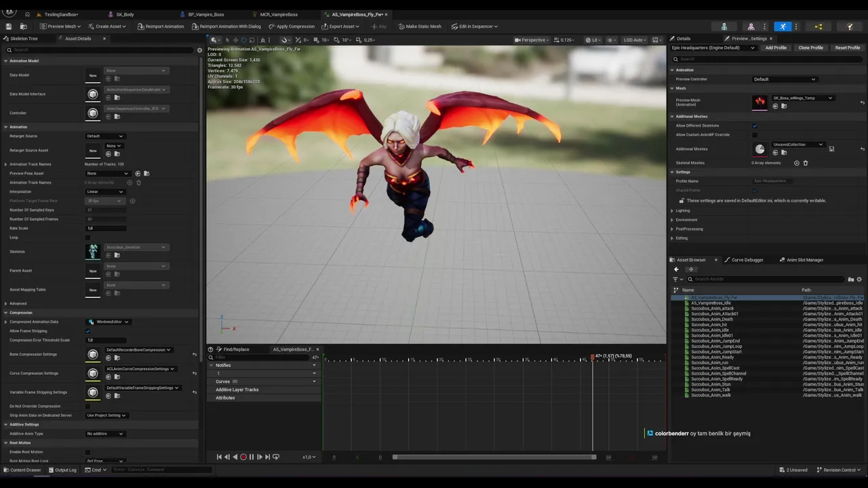Open the viewport show flags eye menu
The height and width of the screenshot is (488, 868).
(x=611, y=40)
